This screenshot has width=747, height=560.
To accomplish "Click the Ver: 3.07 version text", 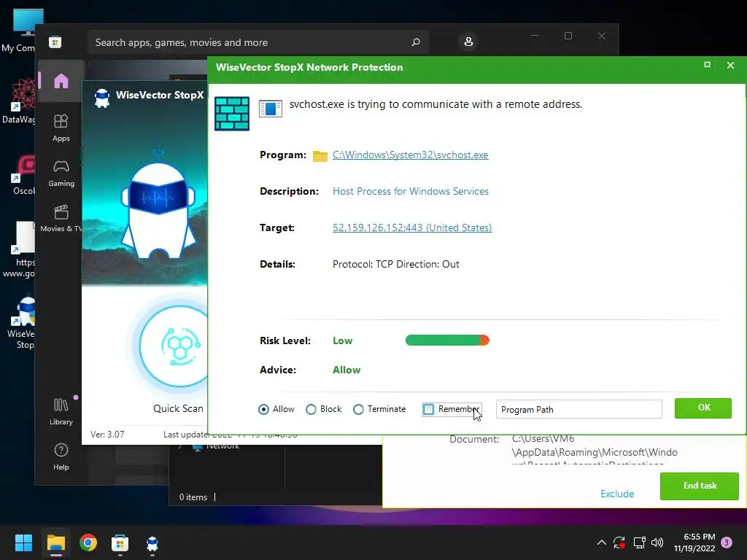I will coord(107,435).
